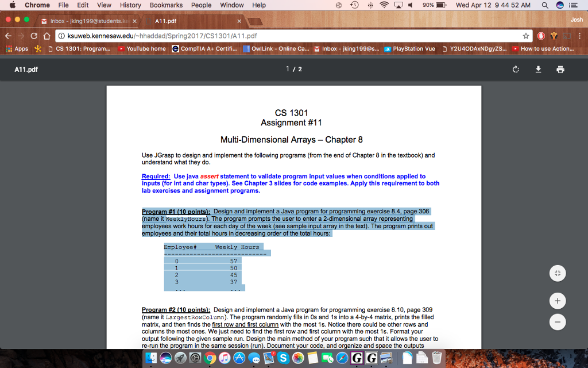Bookmark this page with the star icon
The height and width of the screenshot is (368, 588).
click(526, 34)
